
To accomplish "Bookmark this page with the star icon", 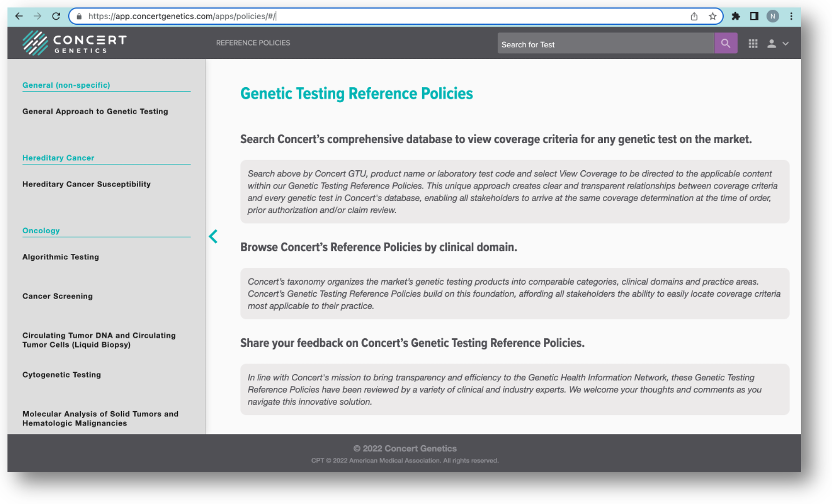I will click(712, 16).
